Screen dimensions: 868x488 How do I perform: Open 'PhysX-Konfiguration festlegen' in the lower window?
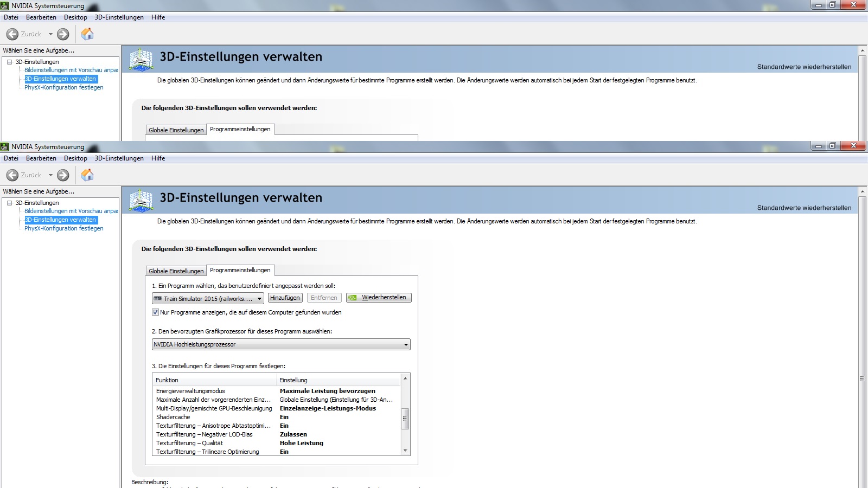(x=64, y=228)
